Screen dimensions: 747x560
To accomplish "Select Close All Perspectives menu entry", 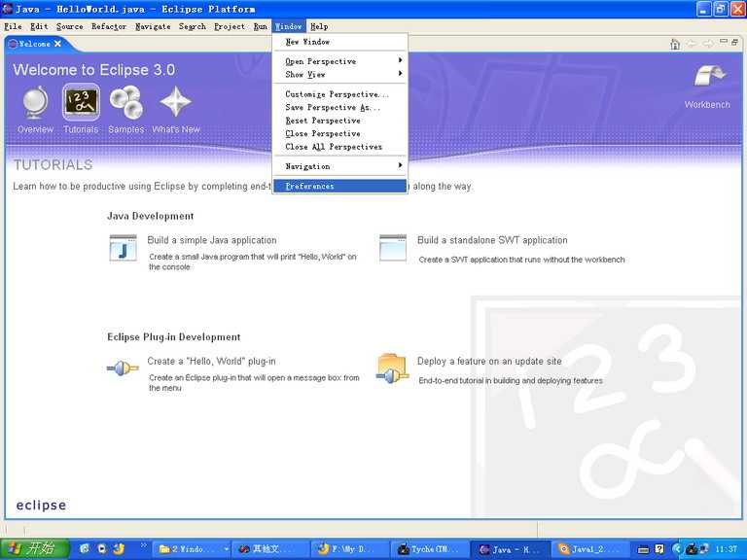I will click(x=340, y=147).
